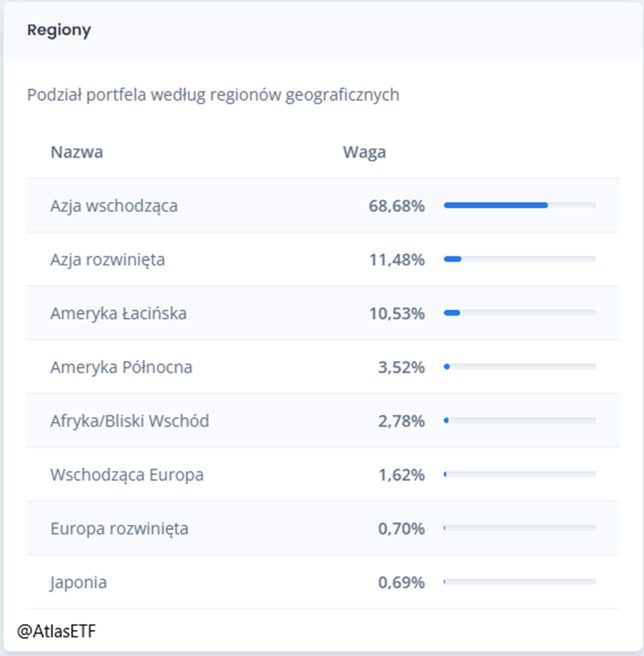Click the Afryka/Bliski Wschód weight bar
This screenshot has width=644, height=656.
(x=519, y=421)
